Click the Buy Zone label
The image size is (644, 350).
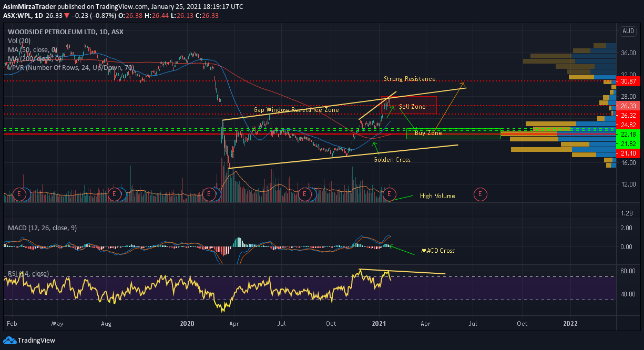[428, 133]
